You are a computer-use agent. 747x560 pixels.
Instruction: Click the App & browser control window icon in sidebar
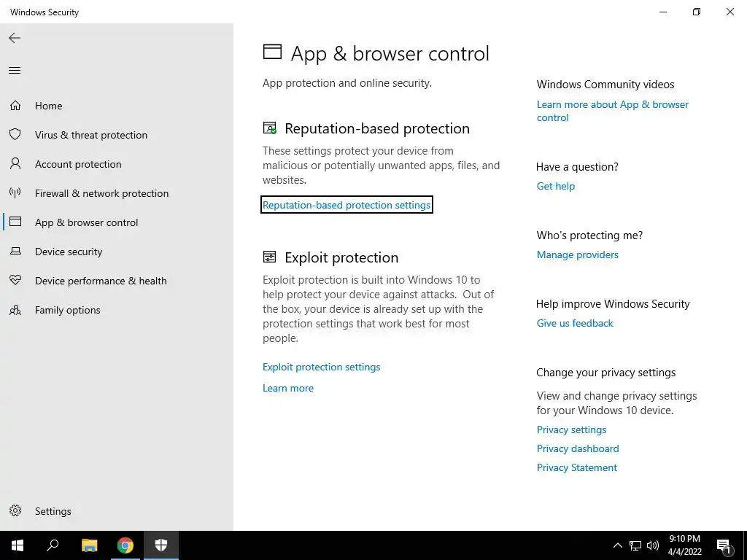tap(15, 222)
